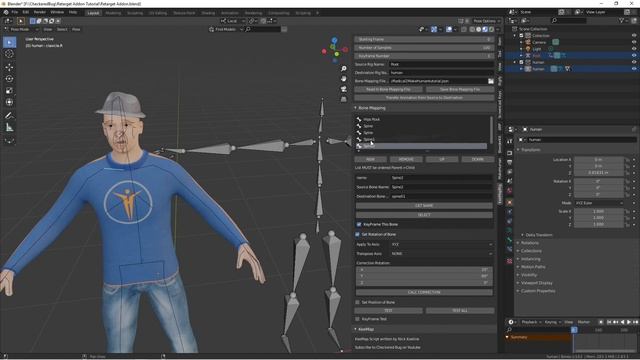The image size is (640, 360).
Task: Click the viewport pan hand icon
Action: pyautogui.click(x=344, y=78)
